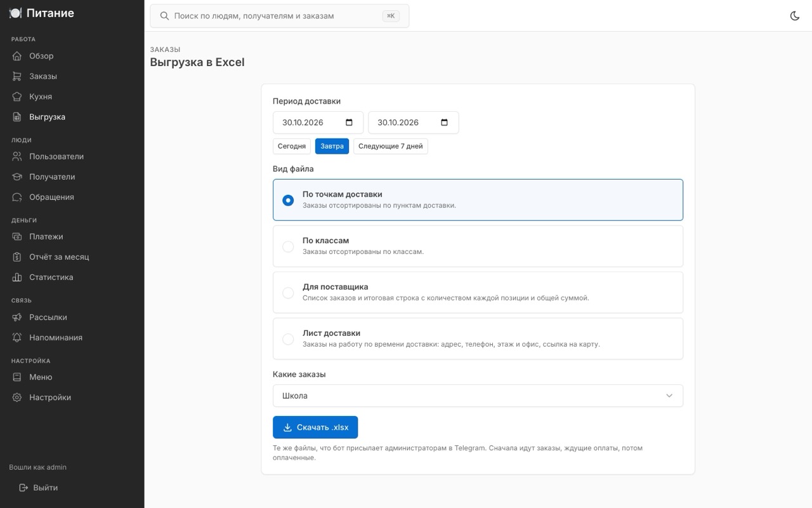Click the Следующие 7 дней button
Image resolution: width=812 pixels, height=508 pixels.
[391, 146]
